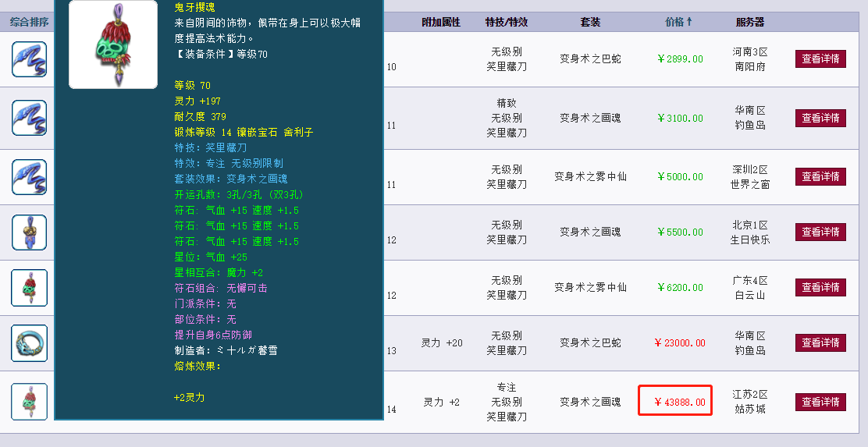Sort by 服务器 column header

point(750,22)
